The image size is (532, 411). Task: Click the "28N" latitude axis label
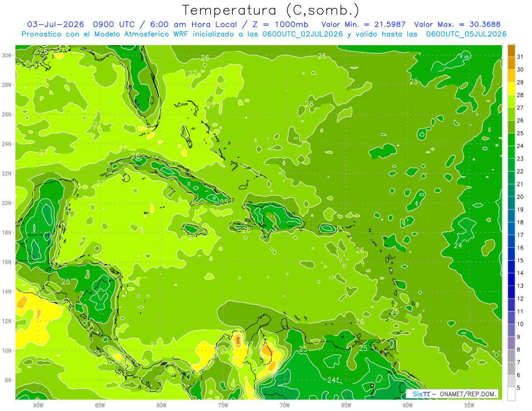coord(8,85)
